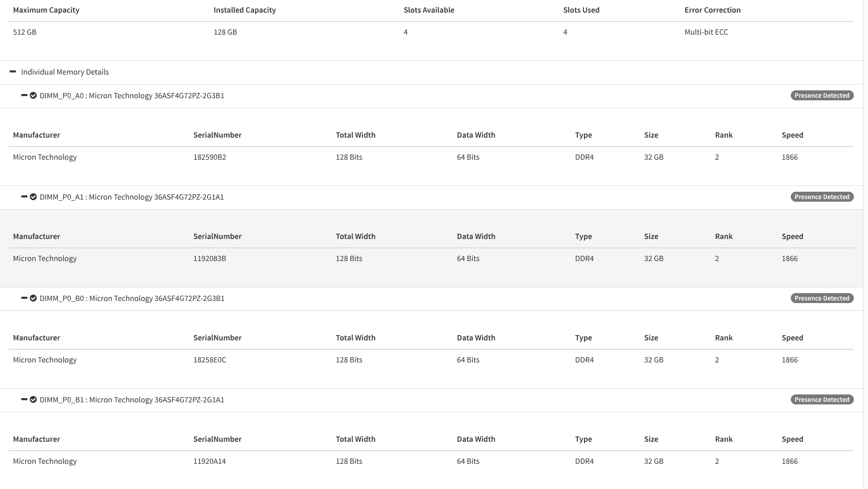Collapse the Individual Memory Details section
Image resolution: width=868 pixels, height=489 pixels.
[x=13, y=71]
